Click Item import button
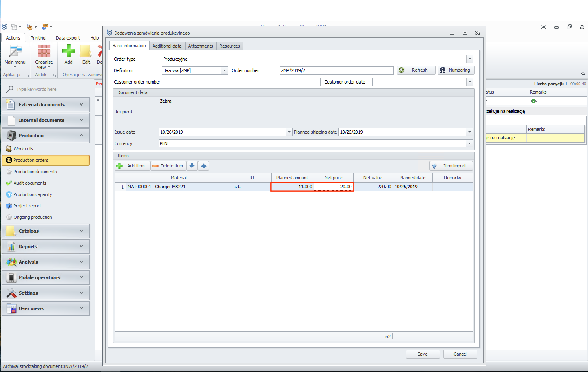Image resolution: width=588 pixels, height=372 pixels. coord(451,166)
